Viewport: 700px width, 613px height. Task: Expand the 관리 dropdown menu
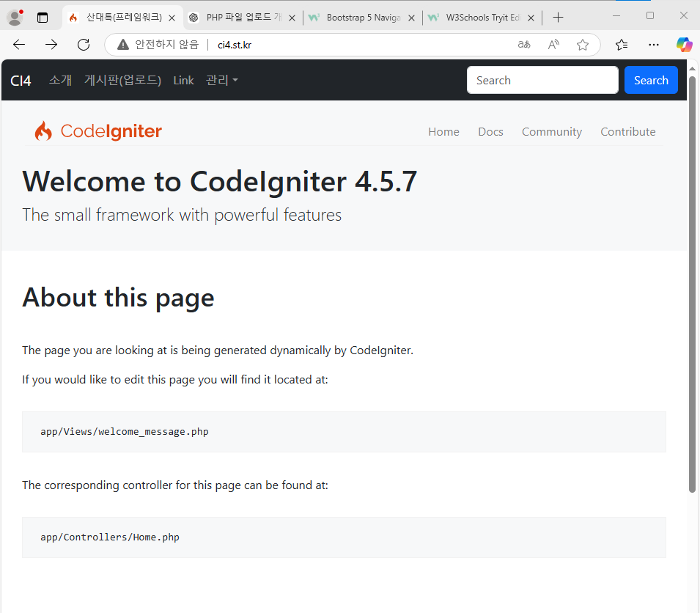tap(222, 81)
